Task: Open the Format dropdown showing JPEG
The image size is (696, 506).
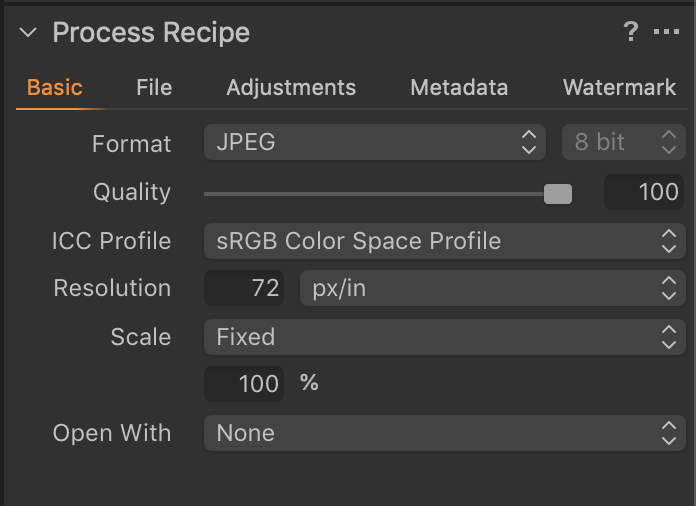Action: pos(374,143)
